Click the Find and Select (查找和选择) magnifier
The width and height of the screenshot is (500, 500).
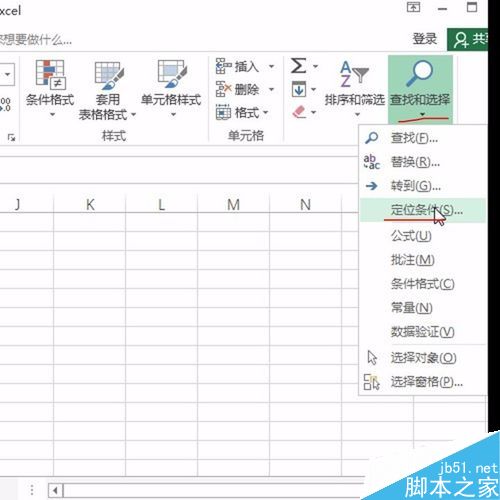pyautogui.click(x=420, y=73)
